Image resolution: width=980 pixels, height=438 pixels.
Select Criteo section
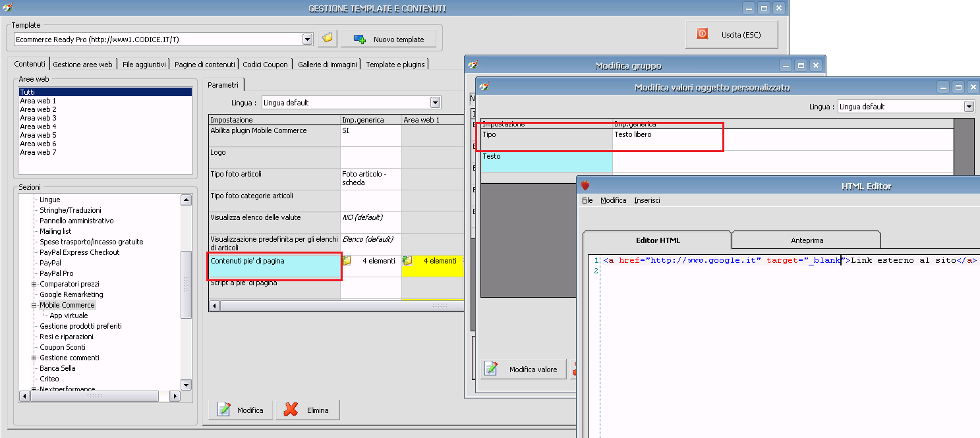[x=49, y=379]
